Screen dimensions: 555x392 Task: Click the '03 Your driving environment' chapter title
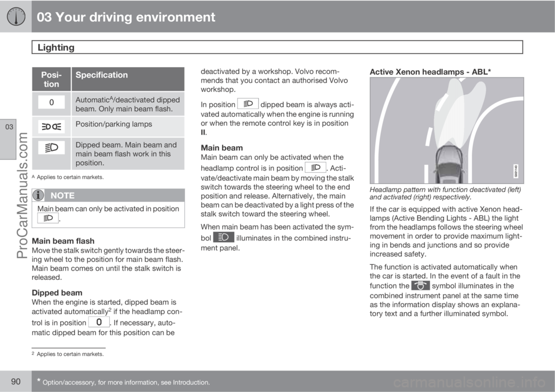126,17
